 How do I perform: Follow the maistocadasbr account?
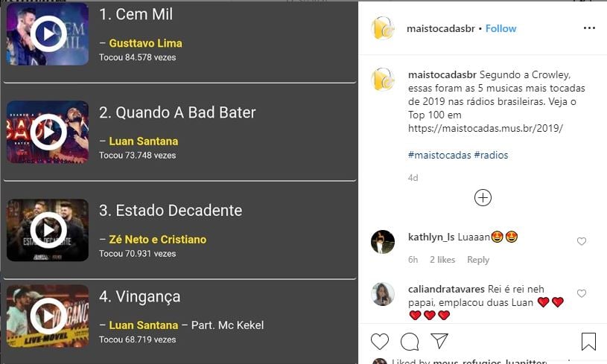point(500,28)
